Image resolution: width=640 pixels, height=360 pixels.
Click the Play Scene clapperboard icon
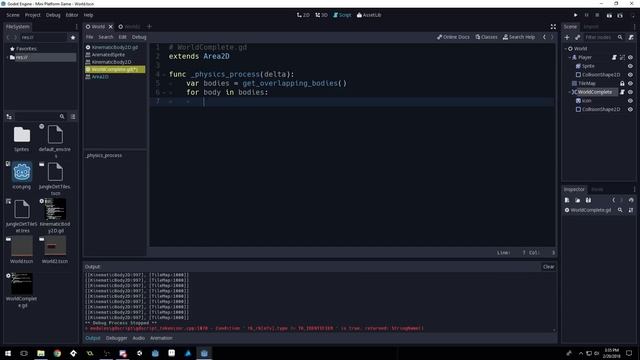click(609, 15)
